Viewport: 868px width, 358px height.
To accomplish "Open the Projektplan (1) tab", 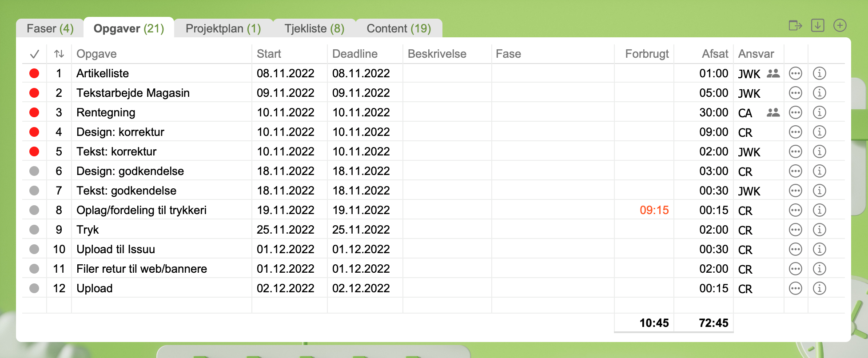I will click(x=223, y=28).
